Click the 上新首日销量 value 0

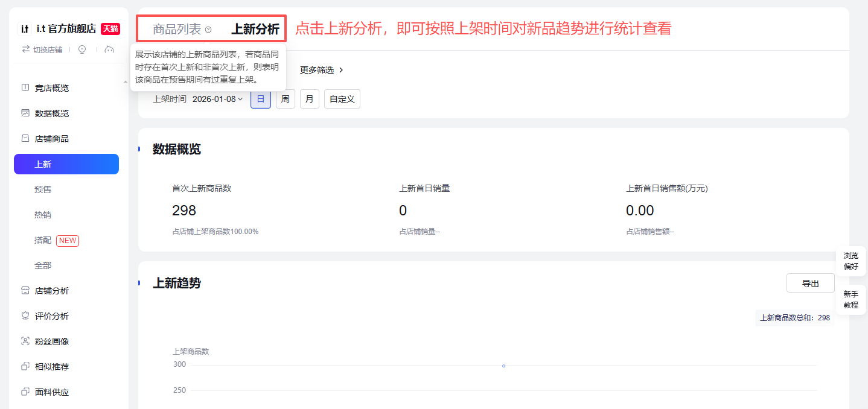(403, 211)
